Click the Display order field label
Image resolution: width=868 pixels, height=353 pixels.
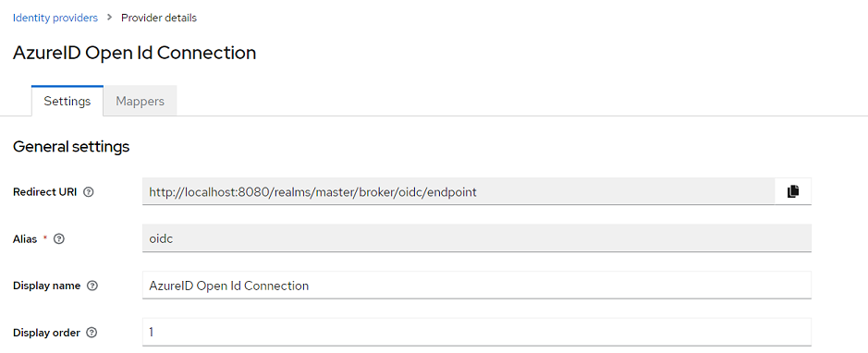(x=46, y=333)
